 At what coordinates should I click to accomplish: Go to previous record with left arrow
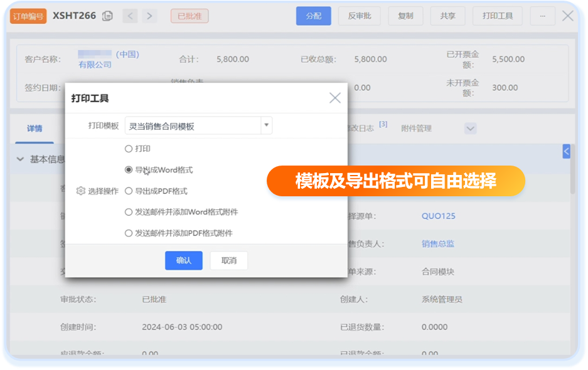click(130, 16)
